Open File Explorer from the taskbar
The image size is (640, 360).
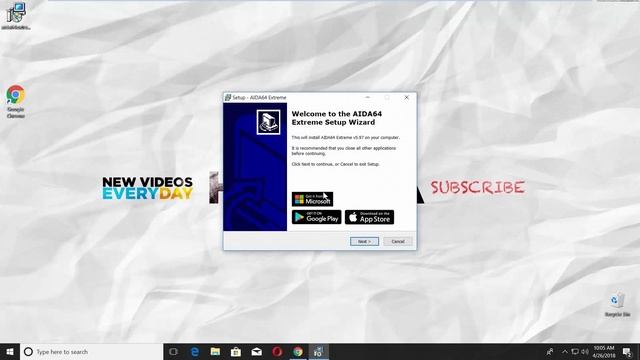coord(215,351)
